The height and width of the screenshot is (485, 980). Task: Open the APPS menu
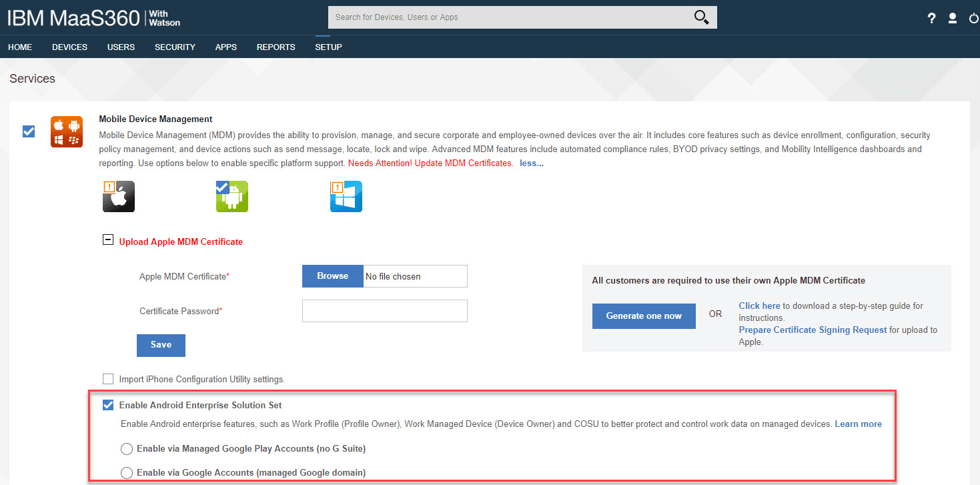click(226, 47)
